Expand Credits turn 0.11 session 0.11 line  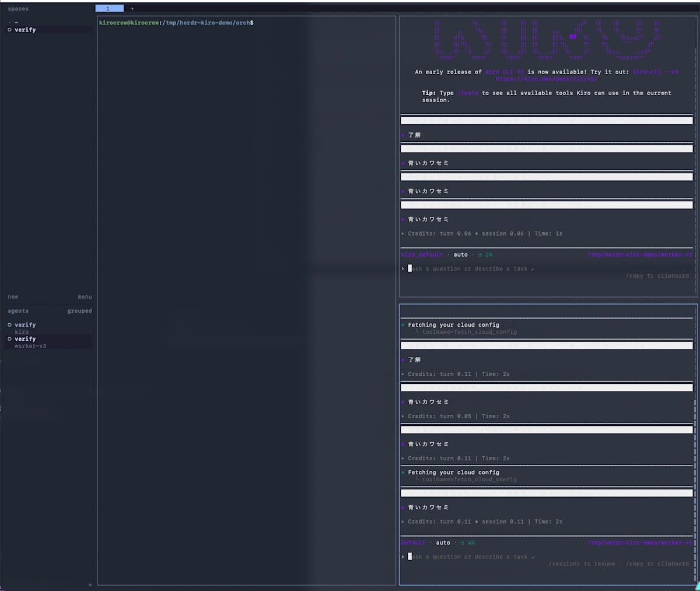[x=482, y=522]
